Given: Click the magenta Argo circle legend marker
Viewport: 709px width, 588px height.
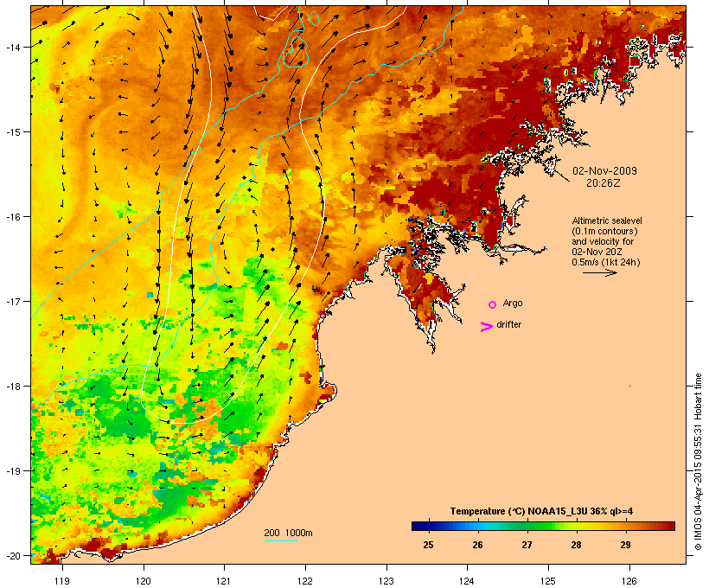Looking at the screenshot, I should [x=493, y=304].
